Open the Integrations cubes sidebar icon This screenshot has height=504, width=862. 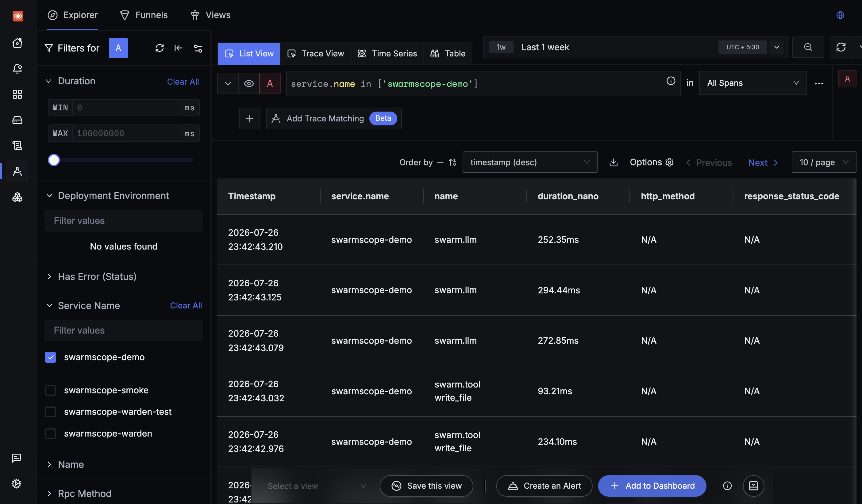[17, 197]
